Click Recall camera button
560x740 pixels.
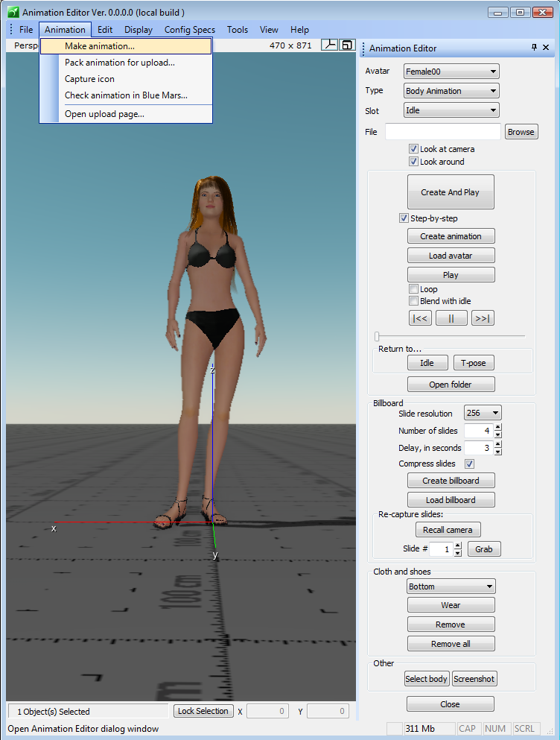point(448,530)
